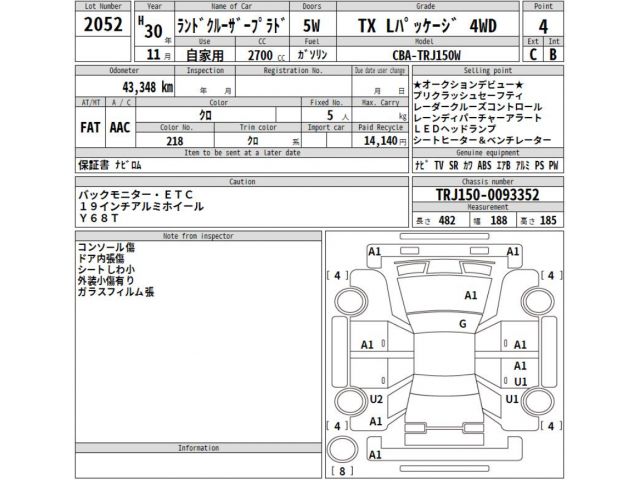Viewport: 640px width, 480px height.
Task: Select inspector note 外装小傷有り
Action: point(106,280)
